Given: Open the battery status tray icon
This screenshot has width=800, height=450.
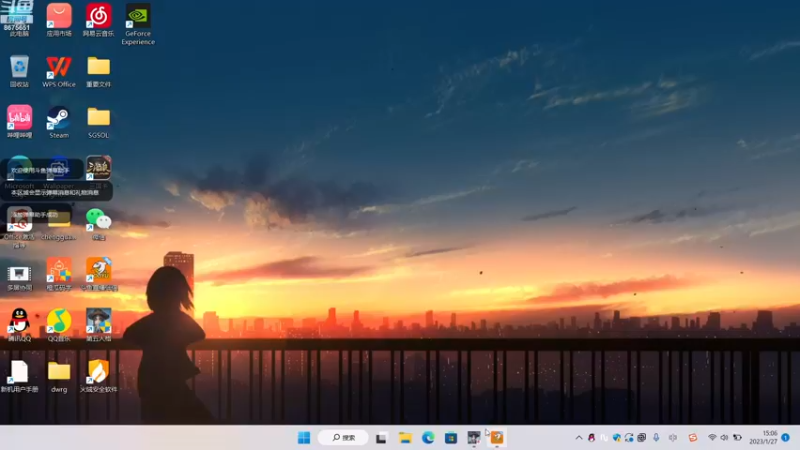Looking at the screenshot, I should pyautogui.click(x=737, y=438).
